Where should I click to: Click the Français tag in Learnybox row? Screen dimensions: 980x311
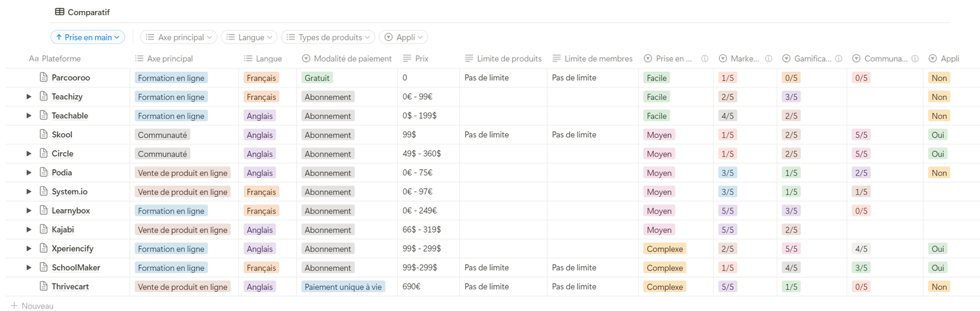click(261, 210)
